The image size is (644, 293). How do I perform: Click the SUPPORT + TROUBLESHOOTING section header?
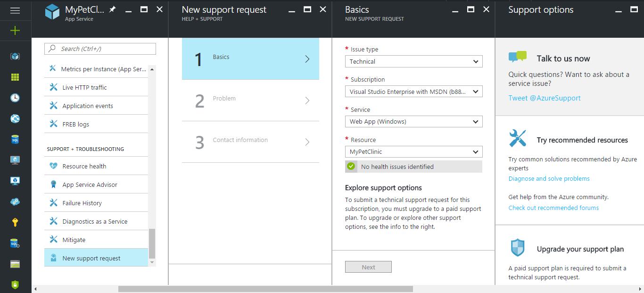85,149
